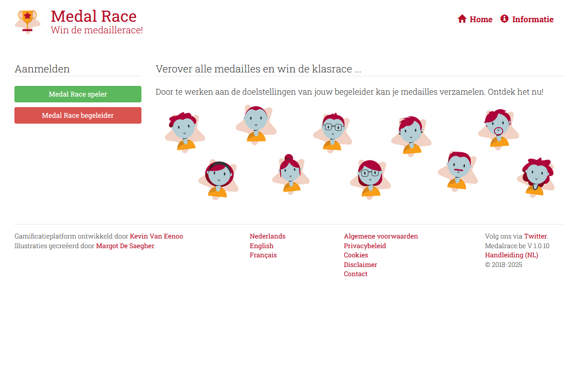Click the Aanmelden heading
Screen dimensions: 583x392
click(x=42, y=69)
